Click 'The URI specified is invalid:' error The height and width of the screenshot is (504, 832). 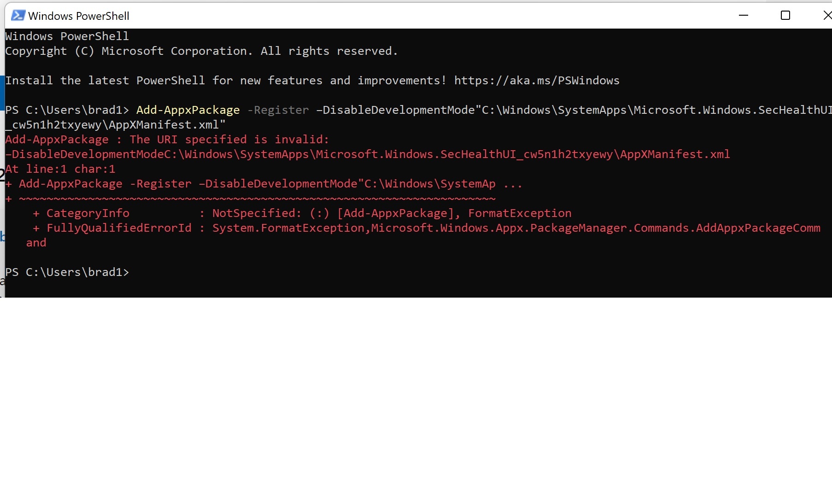229,140
